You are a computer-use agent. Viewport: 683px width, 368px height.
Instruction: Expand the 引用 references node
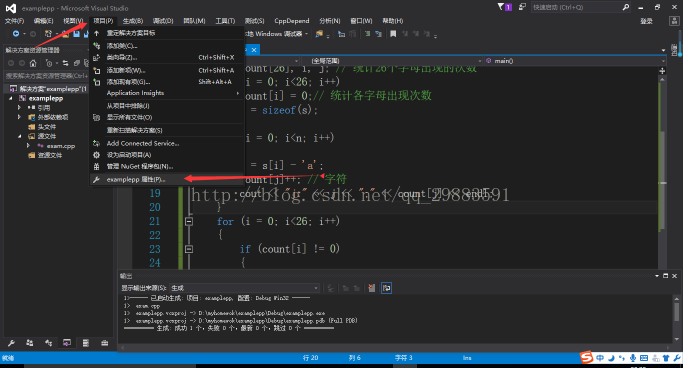[19, 108]
